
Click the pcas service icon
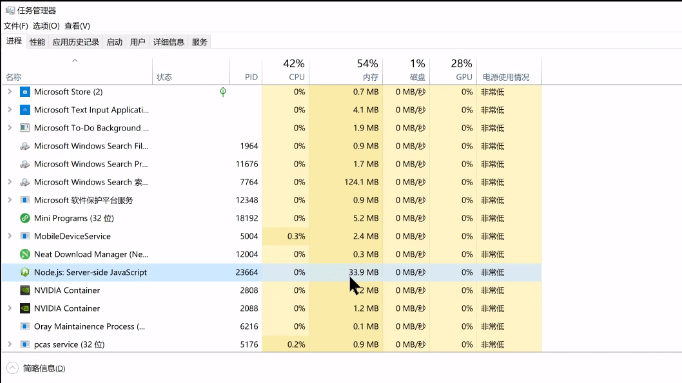tap(25, 344)
